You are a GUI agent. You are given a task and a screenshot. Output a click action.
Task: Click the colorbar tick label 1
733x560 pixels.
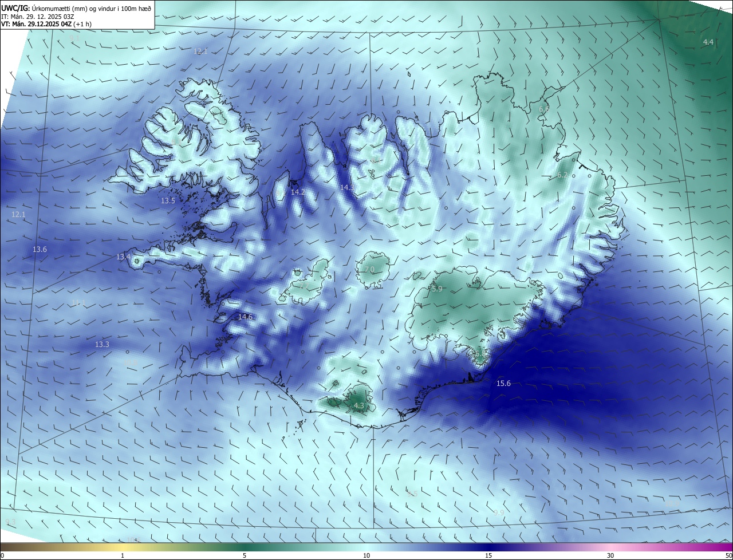click(x=123, y=556)
